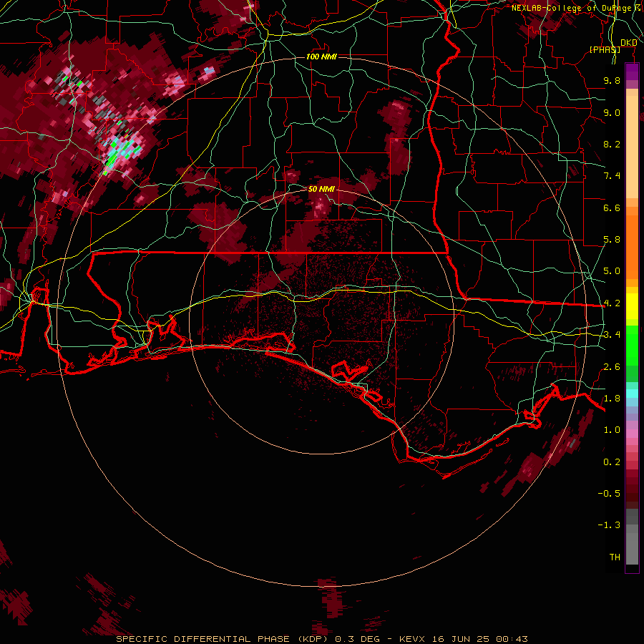Click the 5.8 scale label

(612, 240)
